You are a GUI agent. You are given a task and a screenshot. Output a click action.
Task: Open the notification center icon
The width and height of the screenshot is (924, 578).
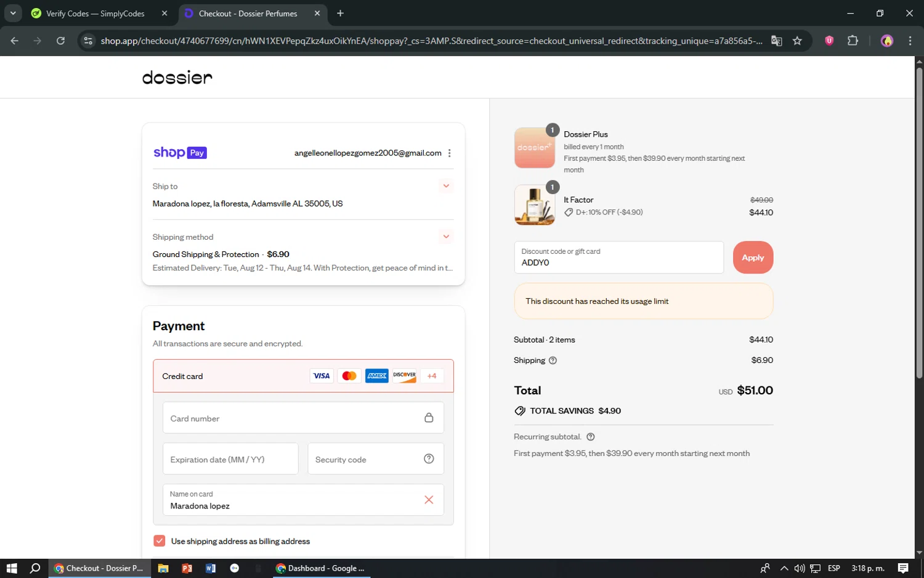point(903,568)
